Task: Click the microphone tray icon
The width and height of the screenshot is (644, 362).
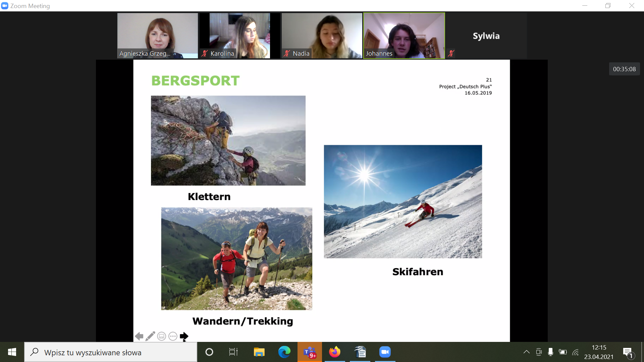Action: tap(550, 352)
